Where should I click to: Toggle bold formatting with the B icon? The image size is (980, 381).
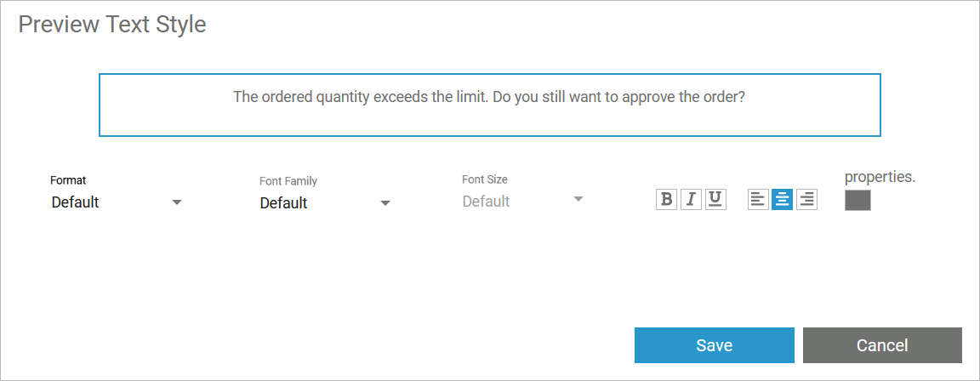(667, 199)
